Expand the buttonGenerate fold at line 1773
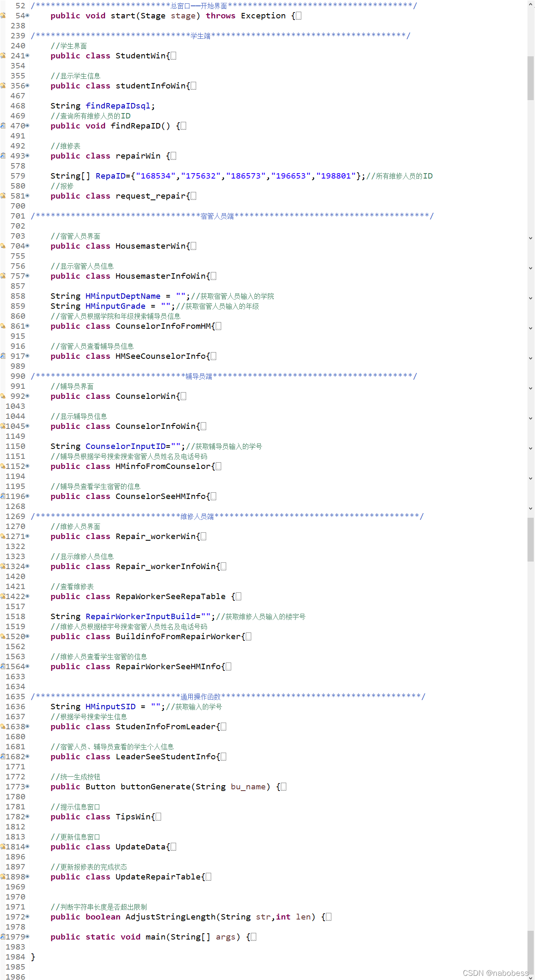This screenshot has height=980, width=535. click(28, 787)
